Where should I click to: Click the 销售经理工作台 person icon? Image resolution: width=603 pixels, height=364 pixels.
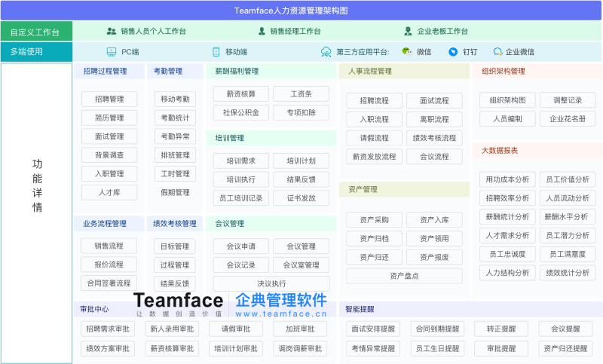[262, 31]
